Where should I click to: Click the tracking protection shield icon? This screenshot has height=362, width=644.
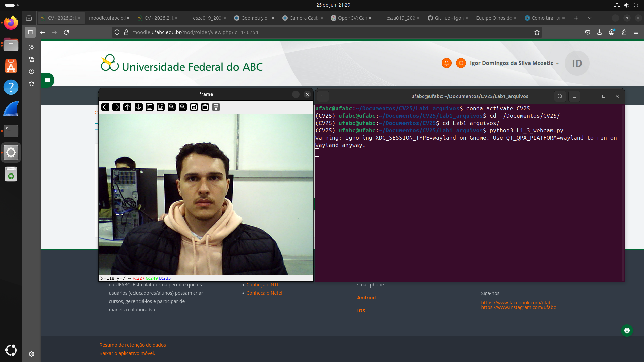pos(117,32)
